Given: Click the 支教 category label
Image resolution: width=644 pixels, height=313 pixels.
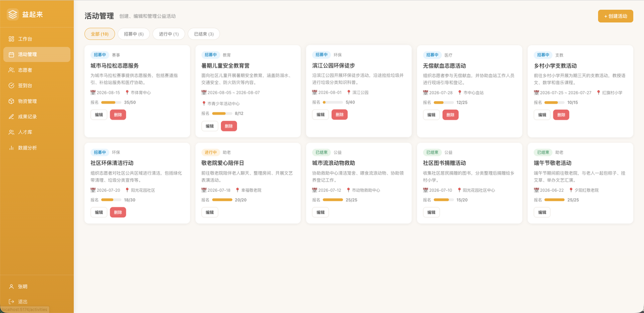Looking at the screenshot, I should point(559,55).
